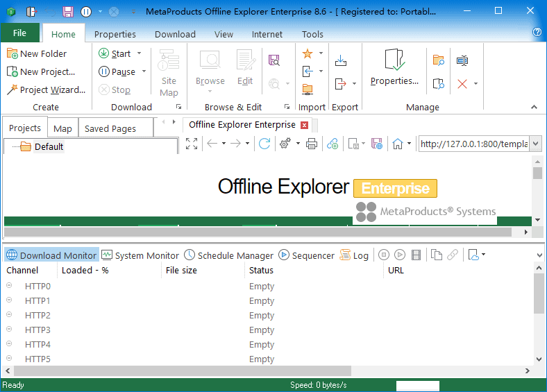The image size is (547, 392).
Task: Go back in the browser
Action: coord(212,144)
